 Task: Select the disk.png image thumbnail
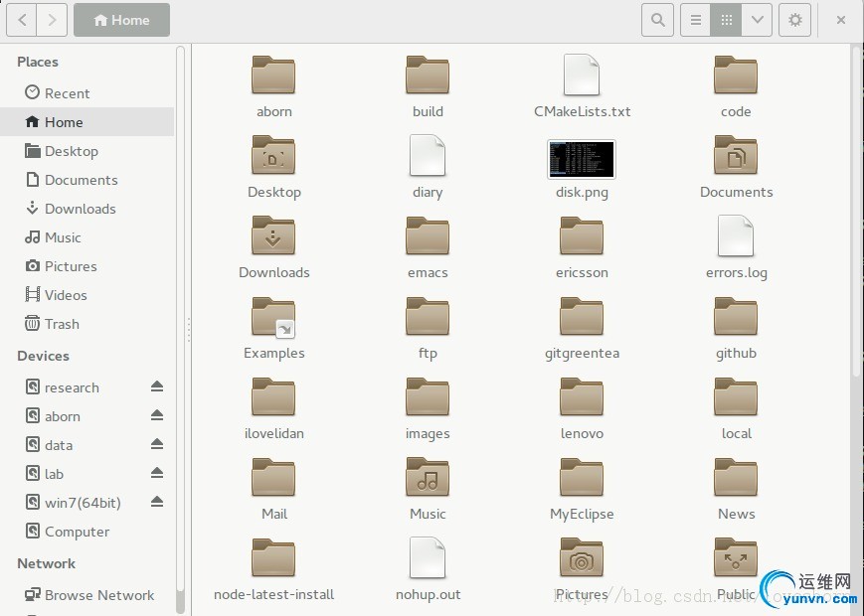tap(582, 159)
